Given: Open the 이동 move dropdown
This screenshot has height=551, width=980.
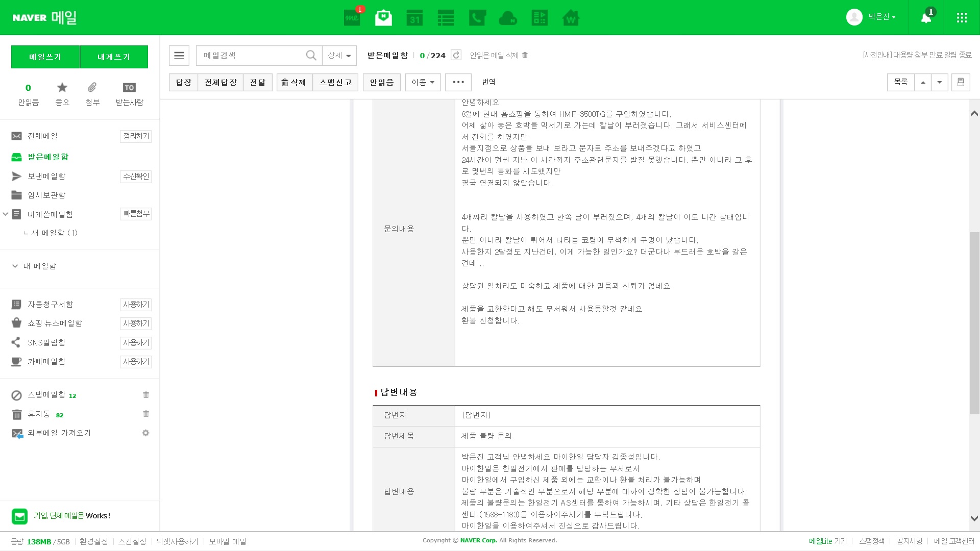Looking at the screenshot, I should tap(423, 82).
